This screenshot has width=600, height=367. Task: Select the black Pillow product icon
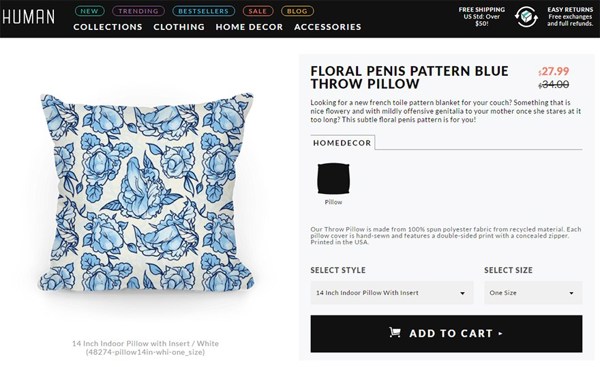(333, 178)
